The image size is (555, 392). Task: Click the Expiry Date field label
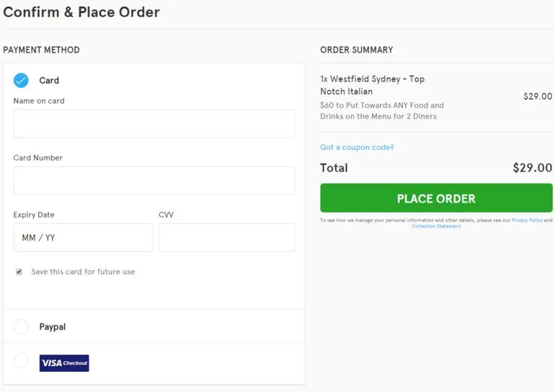click(34, 215)
